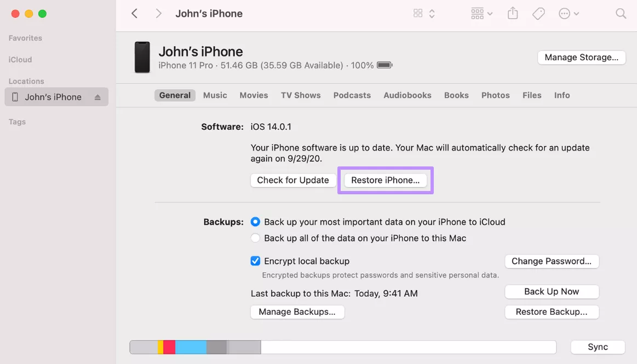Click Last backup to this Mac text
637x364 pixels.
point(334,293)
